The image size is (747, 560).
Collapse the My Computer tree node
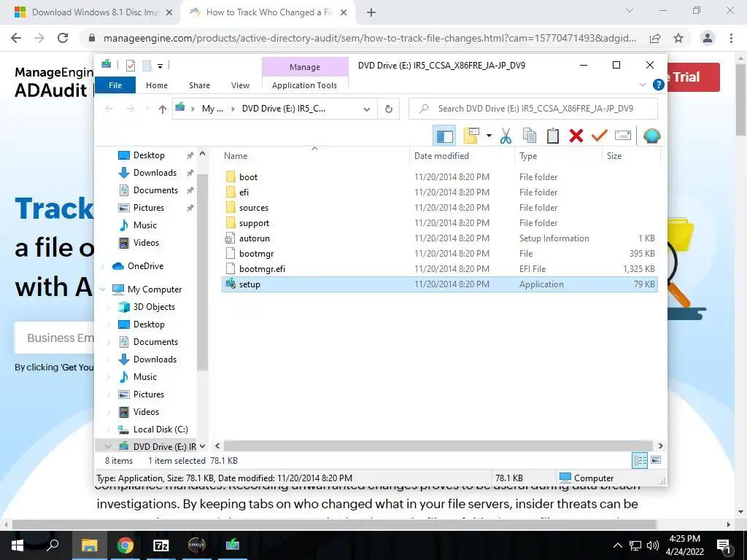pyautogui.click(x=102, y=289)
